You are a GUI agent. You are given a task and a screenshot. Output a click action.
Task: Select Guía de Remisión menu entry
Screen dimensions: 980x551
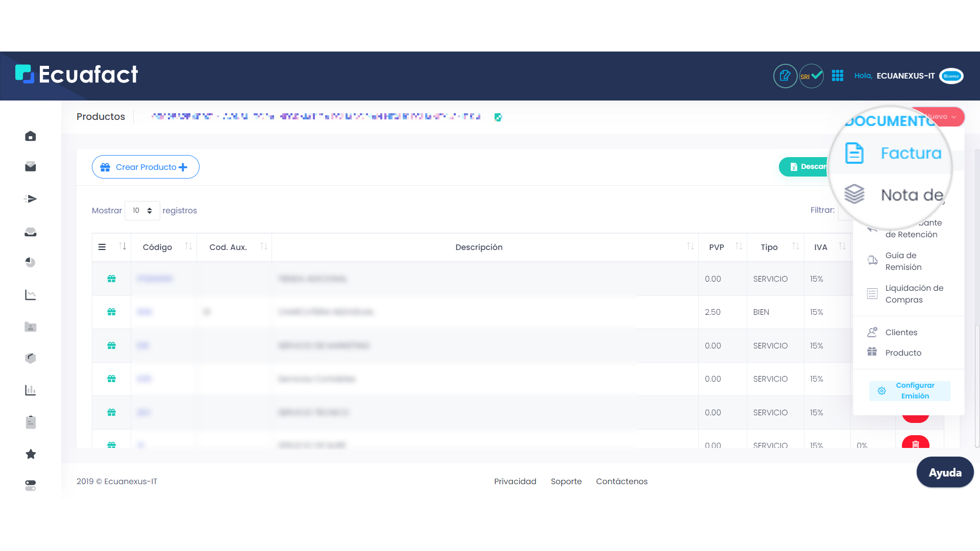pos(903,261)
